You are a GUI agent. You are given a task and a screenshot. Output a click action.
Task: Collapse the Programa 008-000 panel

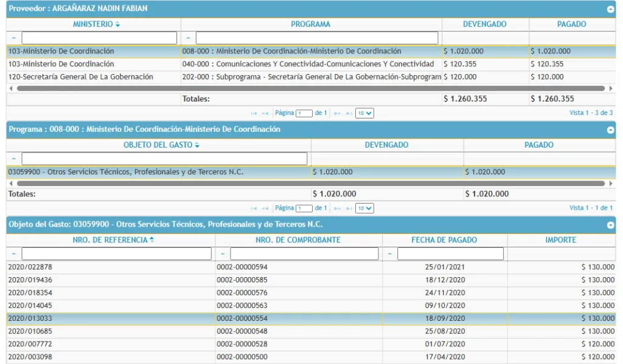coord(610,130)
